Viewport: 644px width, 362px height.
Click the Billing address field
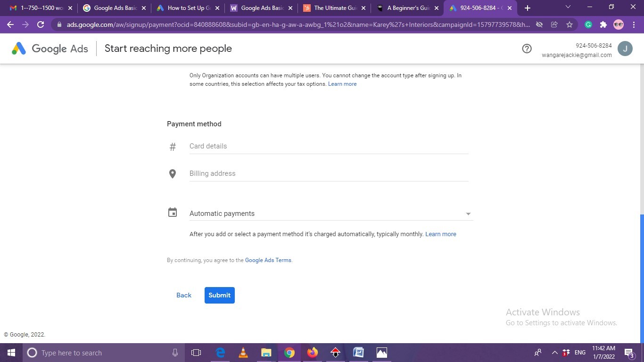tap(329, 173)
